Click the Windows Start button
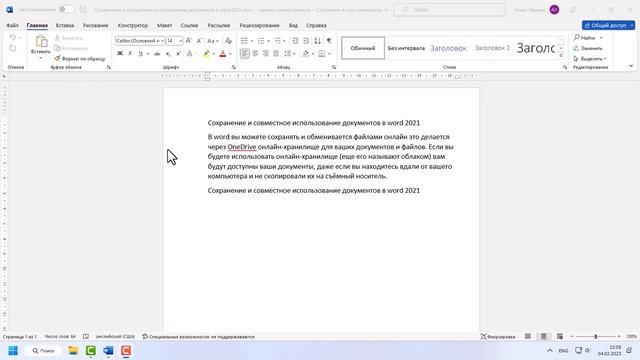The image size is (640, 360). [13, 351]
